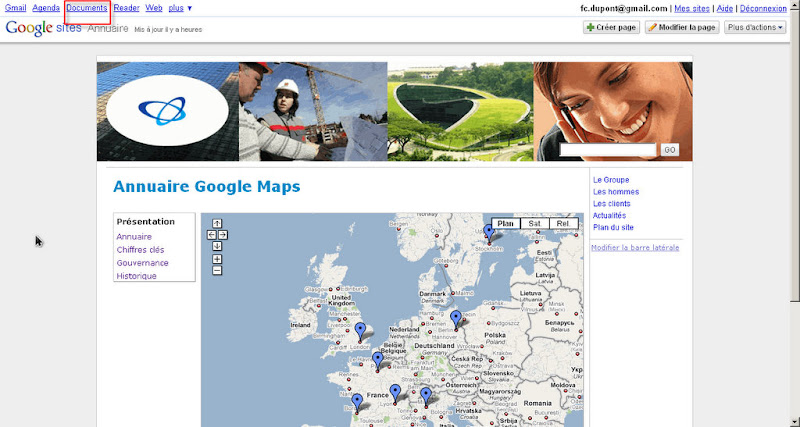Screen dimensions: 800x427
Task: Pan the map left with arrow
Action: (x=211, y=235)
